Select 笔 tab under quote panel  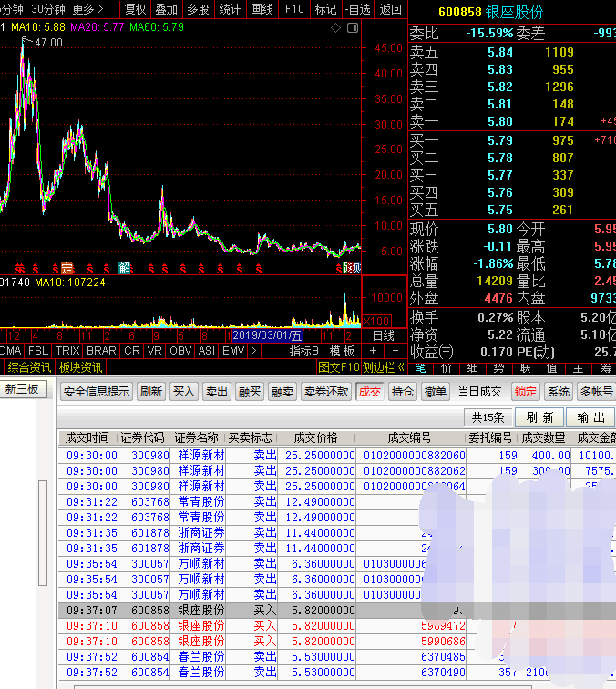coord(420,369)
